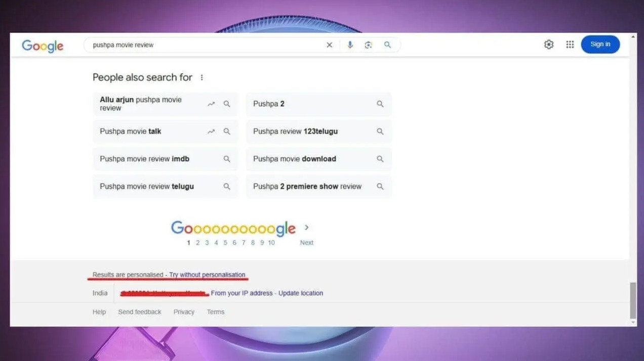The height and width of the screenshot is (361, 644).
Task: Go to results page 10
Action: coord(271,243)
